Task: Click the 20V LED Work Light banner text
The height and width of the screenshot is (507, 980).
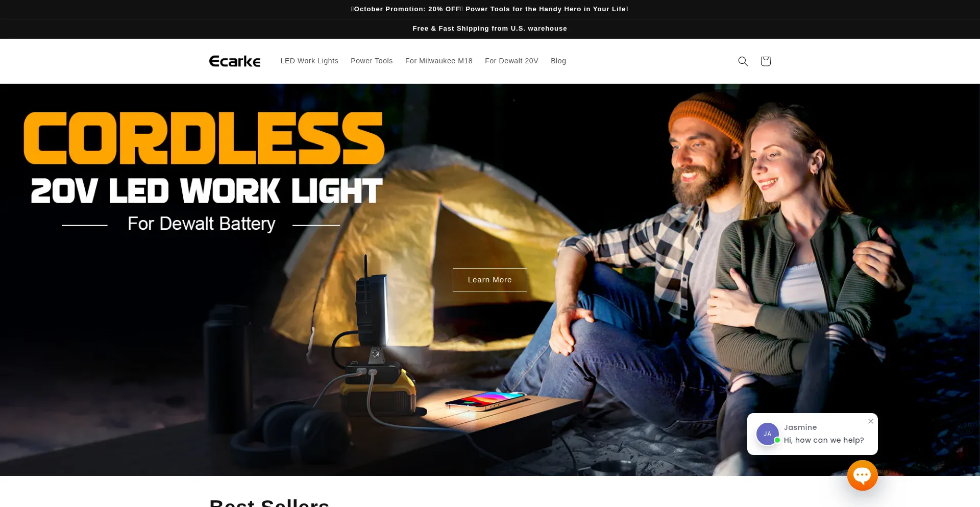Action: coord(207,190)
